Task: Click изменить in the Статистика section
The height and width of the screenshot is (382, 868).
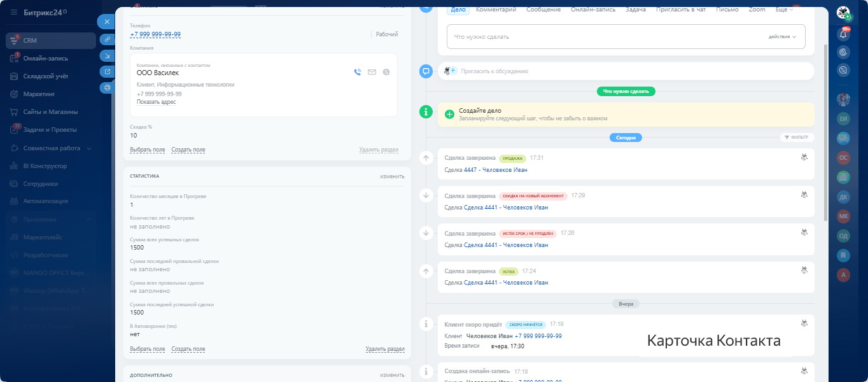Action: pos(392,176)
